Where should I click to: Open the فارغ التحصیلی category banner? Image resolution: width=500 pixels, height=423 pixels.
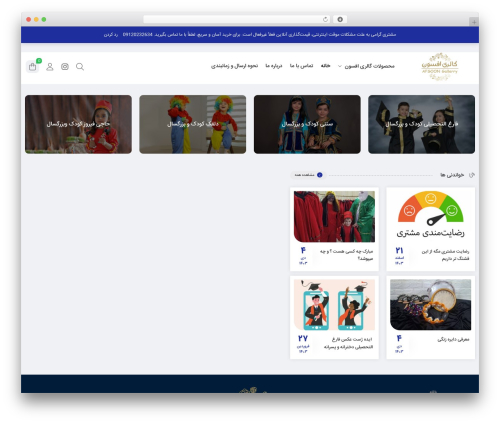pyautogui.click(x=421, y=124)
